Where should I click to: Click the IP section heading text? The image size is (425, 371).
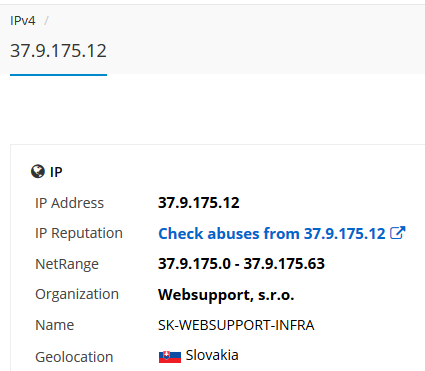click(56, 172)
